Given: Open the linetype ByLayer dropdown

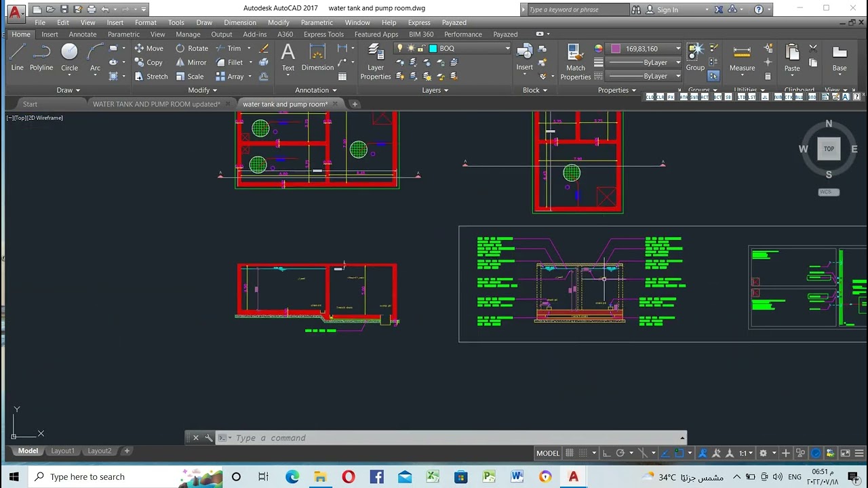Looking at the screenshot, I should tap(677, 76).
